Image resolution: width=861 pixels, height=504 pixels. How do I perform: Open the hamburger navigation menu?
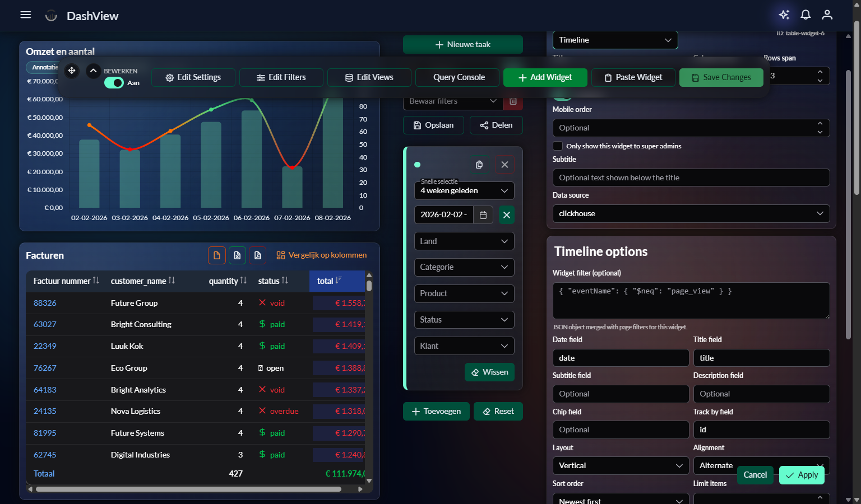click(25, 15)
